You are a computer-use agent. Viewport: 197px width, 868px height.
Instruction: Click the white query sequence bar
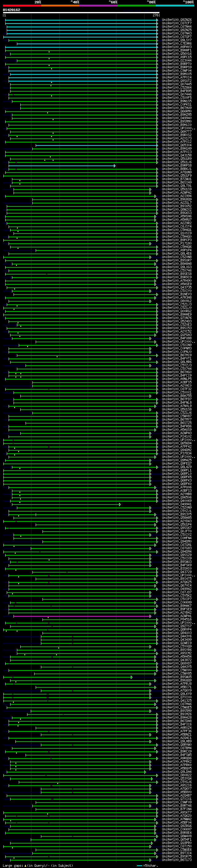click(x=81, y=12)
